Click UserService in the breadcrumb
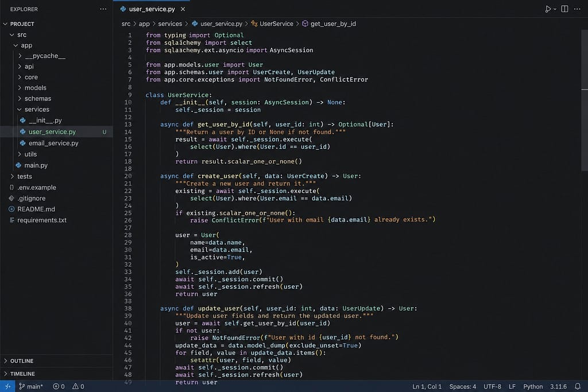Image resolution: width=588 pixels, height=392 pixels. point(276,24)
